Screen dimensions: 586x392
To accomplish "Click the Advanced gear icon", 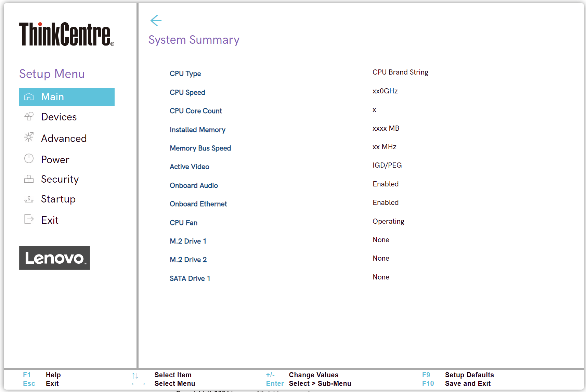I will click(29, 137).
